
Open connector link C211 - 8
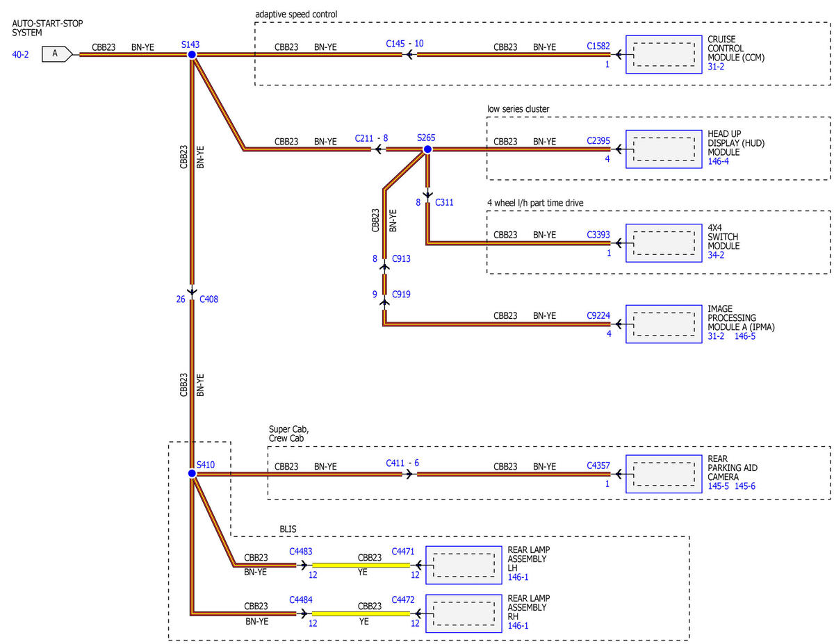click(x=372, y=138)
